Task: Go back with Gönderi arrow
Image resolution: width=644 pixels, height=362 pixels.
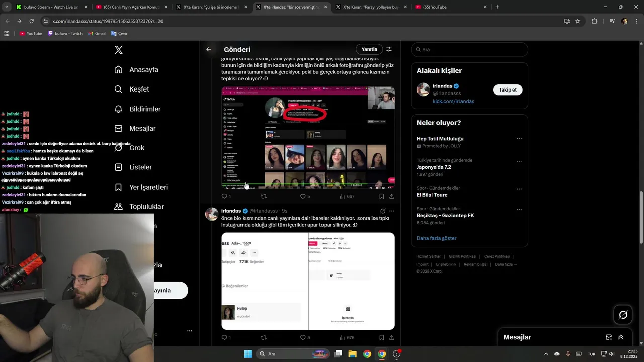Action: point(209,49)
